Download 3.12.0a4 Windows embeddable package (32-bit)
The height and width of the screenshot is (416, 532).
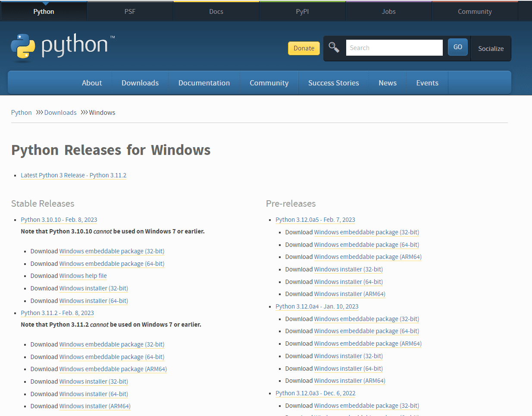[x=366, y=319]
